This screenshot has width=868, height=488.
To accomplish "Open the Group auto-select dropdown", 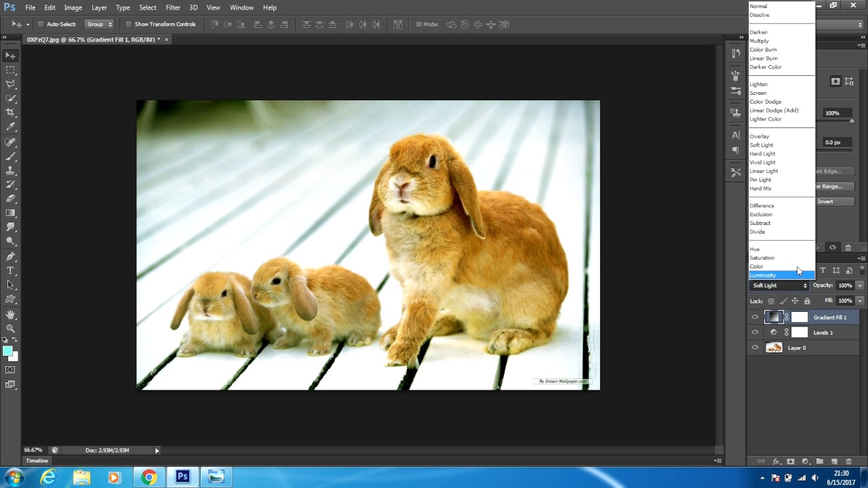I will (x=99, y=24).
